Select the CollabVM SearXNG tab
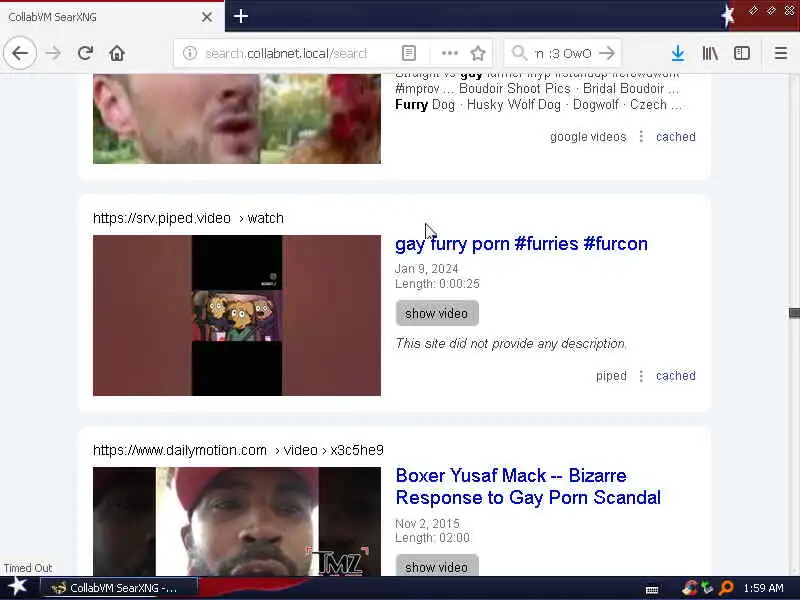The height and width of the screenshot is (600, 800). click(x=112, y=17)
